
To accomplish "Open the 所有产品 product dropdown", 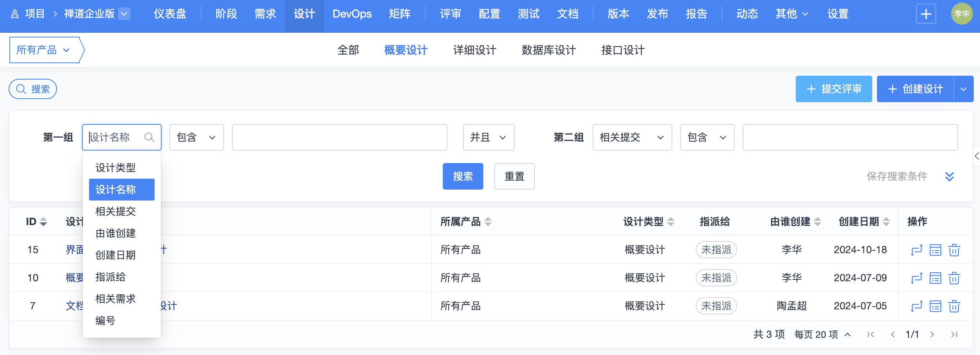I will 43,50.
